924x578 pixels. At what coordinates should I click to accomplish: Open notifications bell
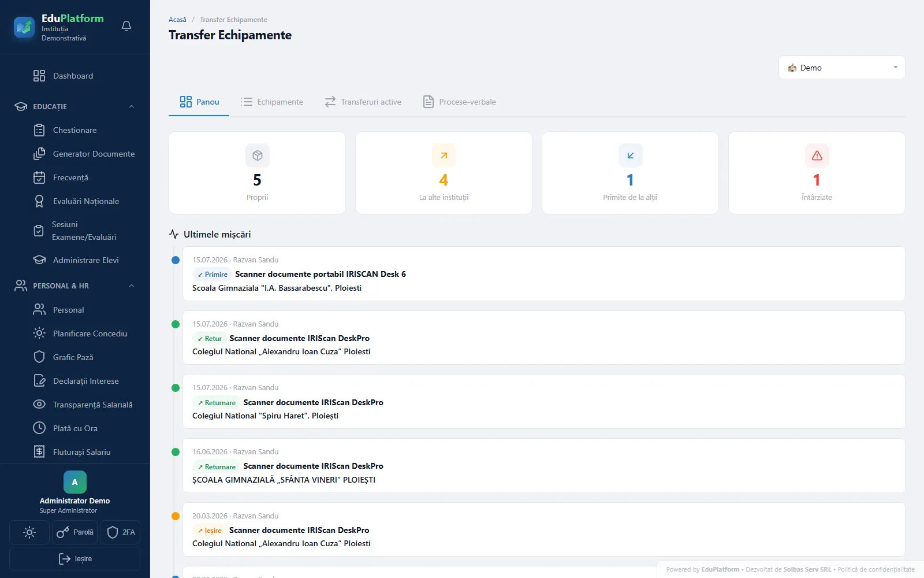click(126, 26)
